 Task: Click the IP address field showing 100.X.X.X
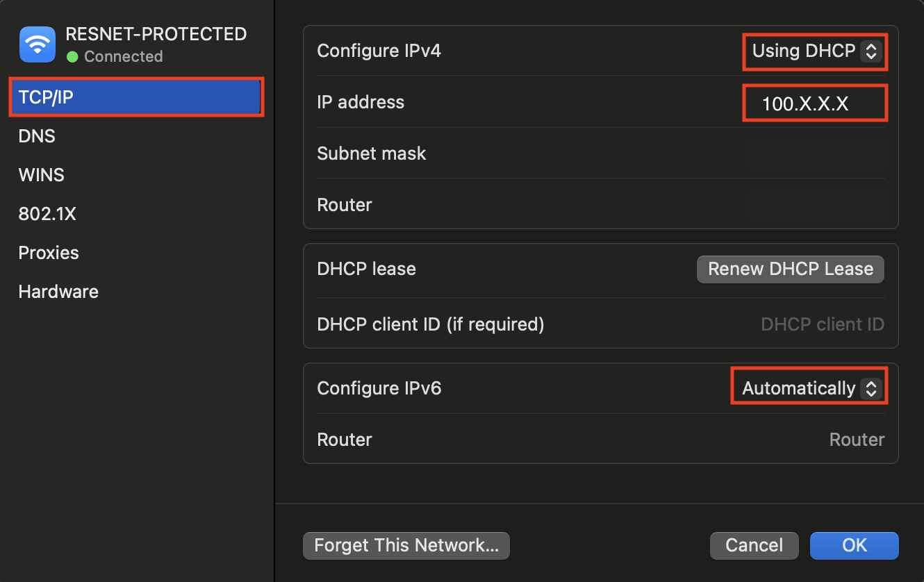[814, 102]
